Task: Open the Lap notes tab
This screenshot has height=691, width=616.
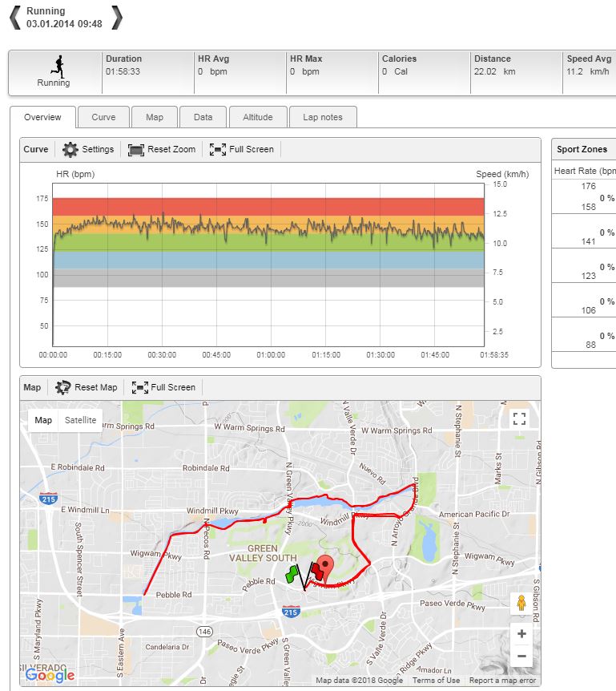Action: (x=322, y=118)
